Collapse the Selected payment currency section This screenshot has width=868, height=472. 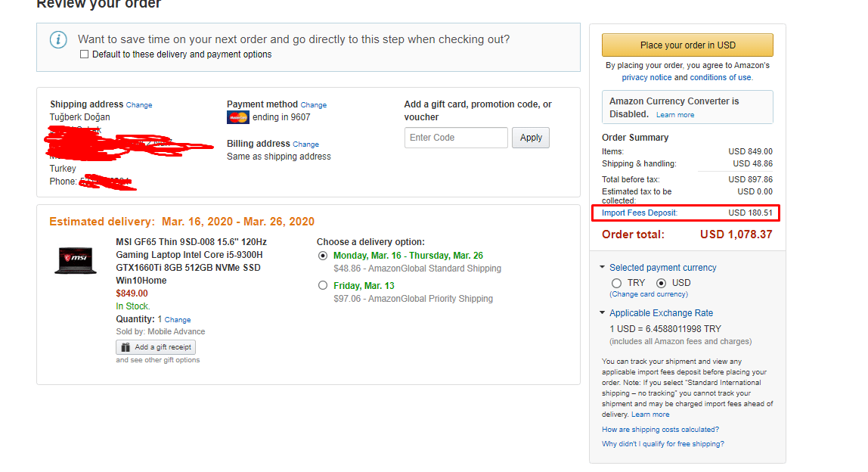point(603,267)
